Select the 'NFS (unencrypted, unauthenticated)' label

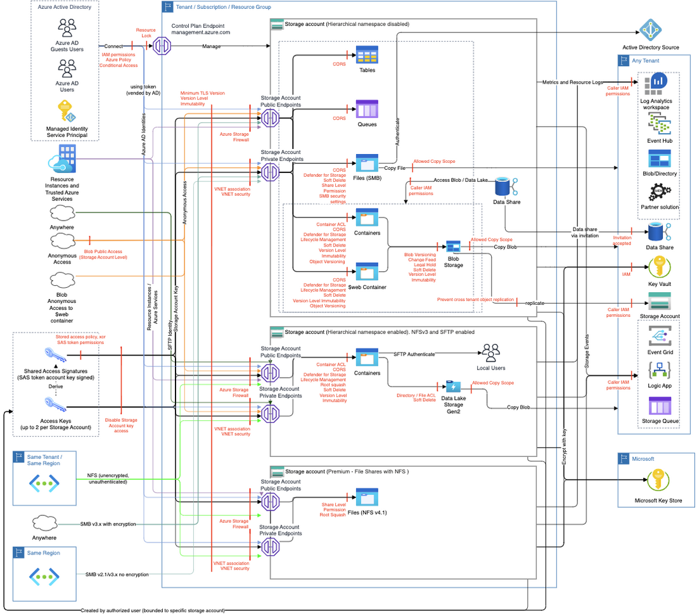[108, 478]
